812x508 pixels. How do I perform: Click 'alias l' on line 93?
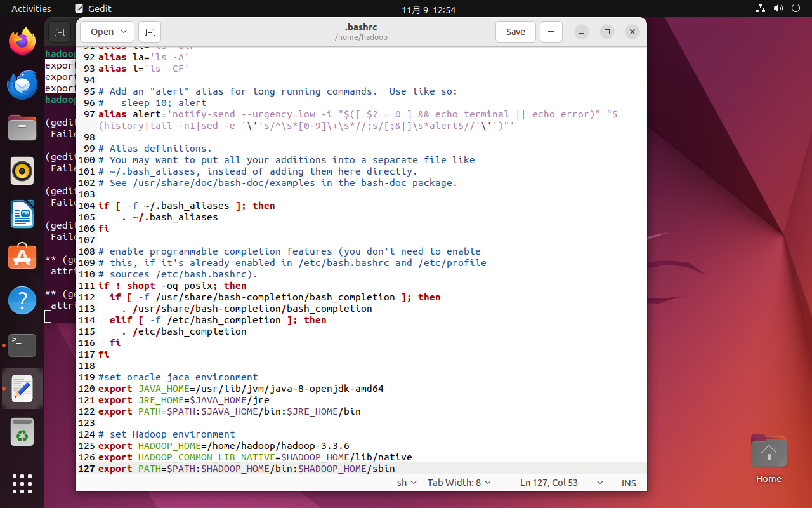pyautogui.click(x=144, y=69)
